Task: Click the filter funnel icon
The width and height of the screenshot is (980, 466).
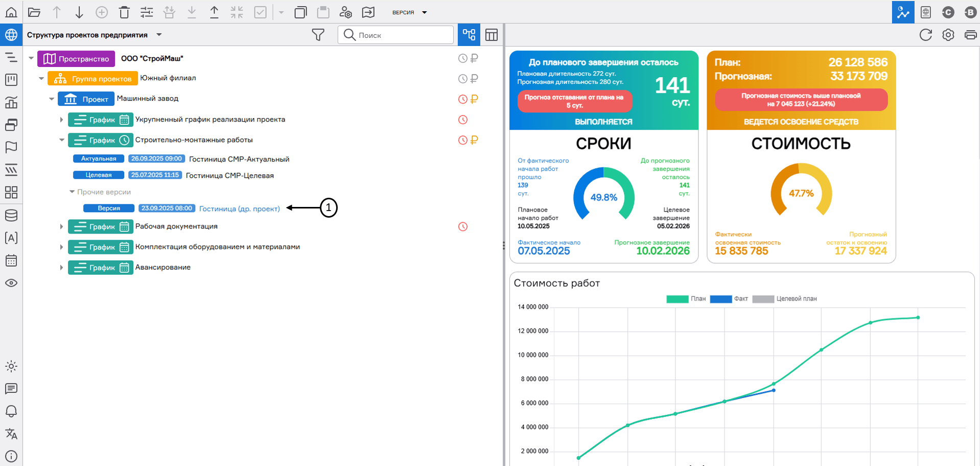Action: tap(318, 35)
